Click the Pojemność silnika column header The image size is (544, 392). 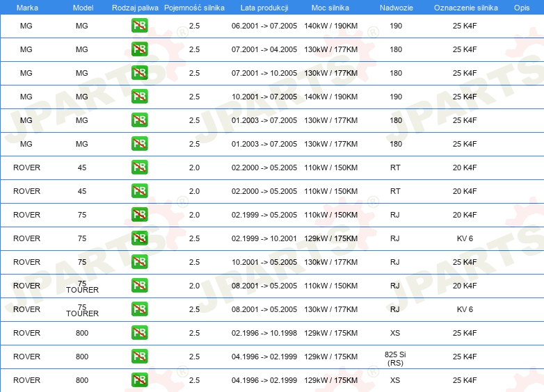pos(194,7)
